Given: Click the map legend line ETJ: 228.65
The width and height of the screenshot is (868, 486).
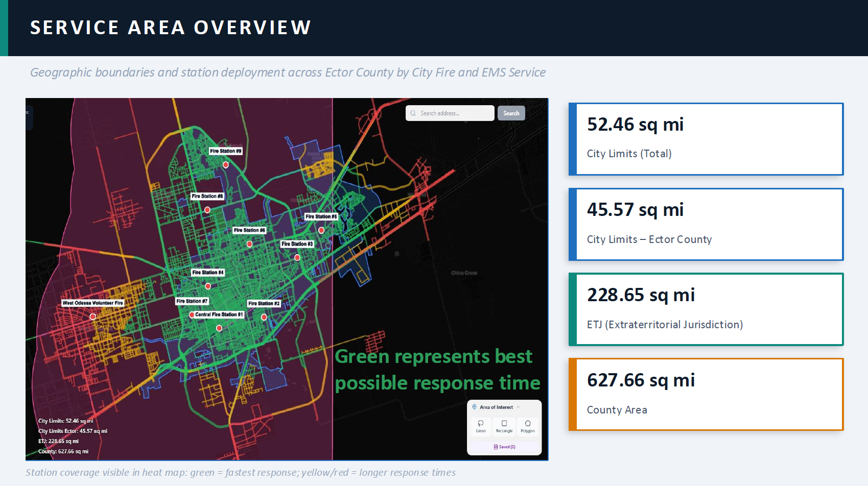Looking at the screenshot, I should (59, 442).
